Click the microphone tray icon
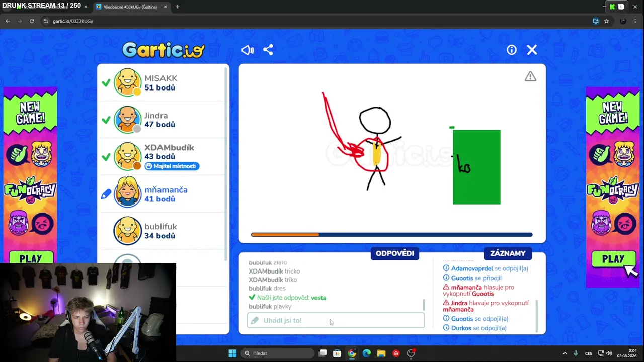This screenshot has width=644, height=362. click(x=576, y=353)
